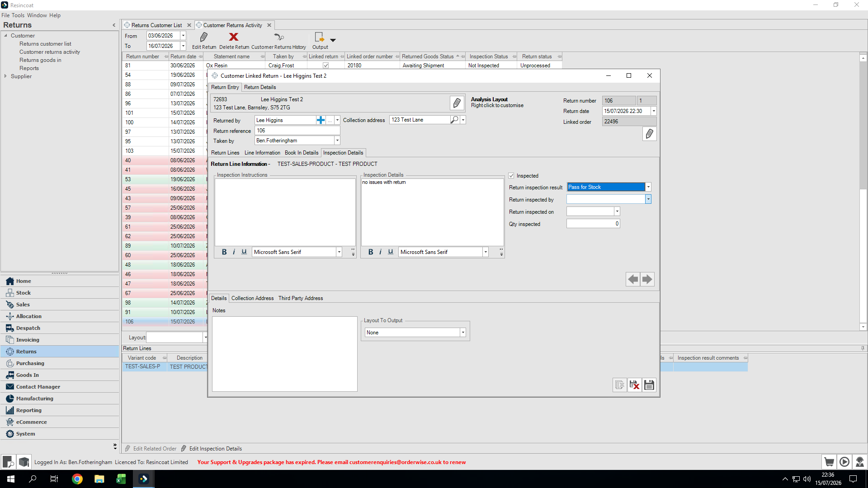Image resolution: width=868 pixels, height=488 pixels.
Task: Open Reporting module in sidebar
Action: click(x=60, y=410)
